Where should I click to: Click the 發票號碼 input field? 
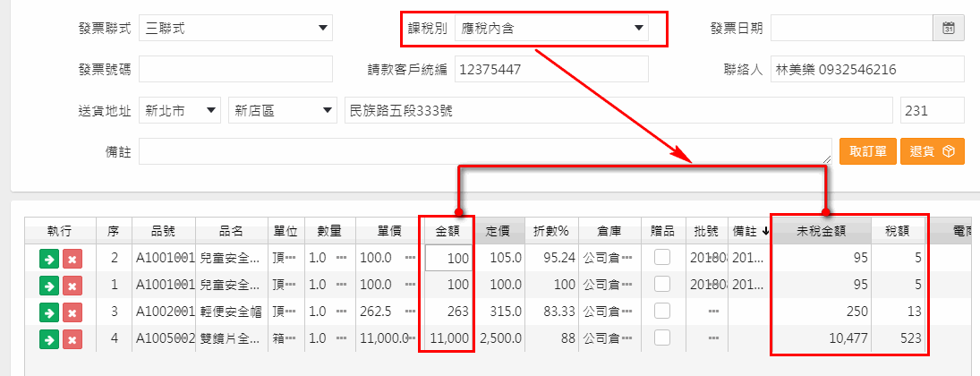(235, 69)
